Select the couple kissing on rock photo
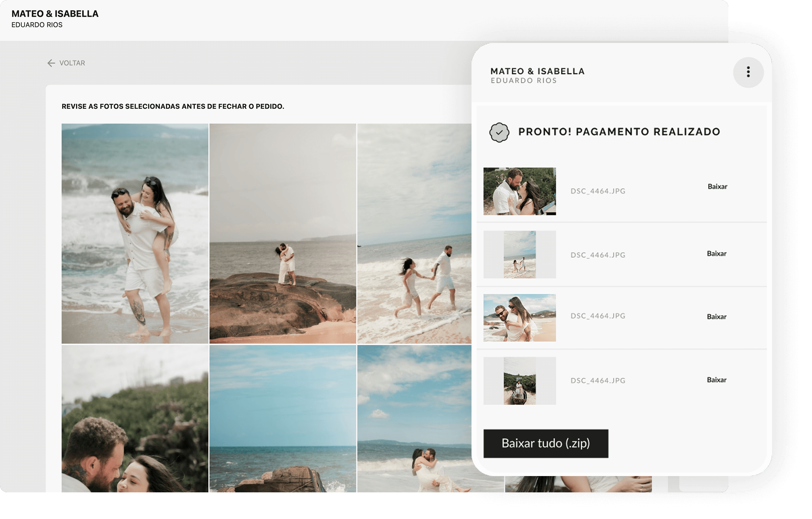 (x=282, y=233)
